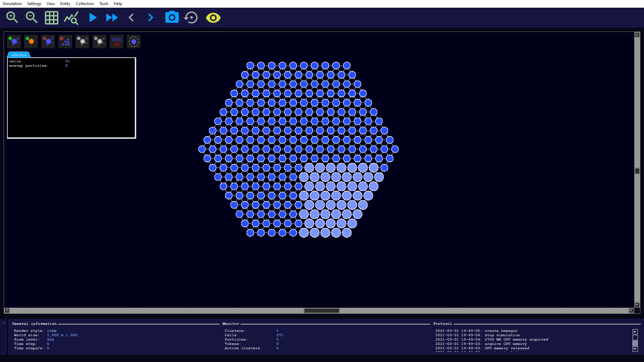Click the fast-forward double arrow button

coord(112,17)
